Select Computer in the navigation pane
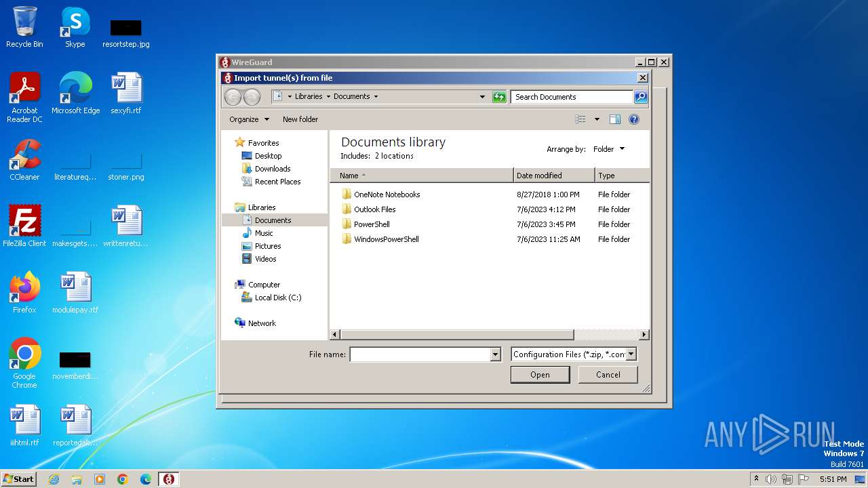Image resolution: width=868 pixels, height=488 pixels. (264, 285)
